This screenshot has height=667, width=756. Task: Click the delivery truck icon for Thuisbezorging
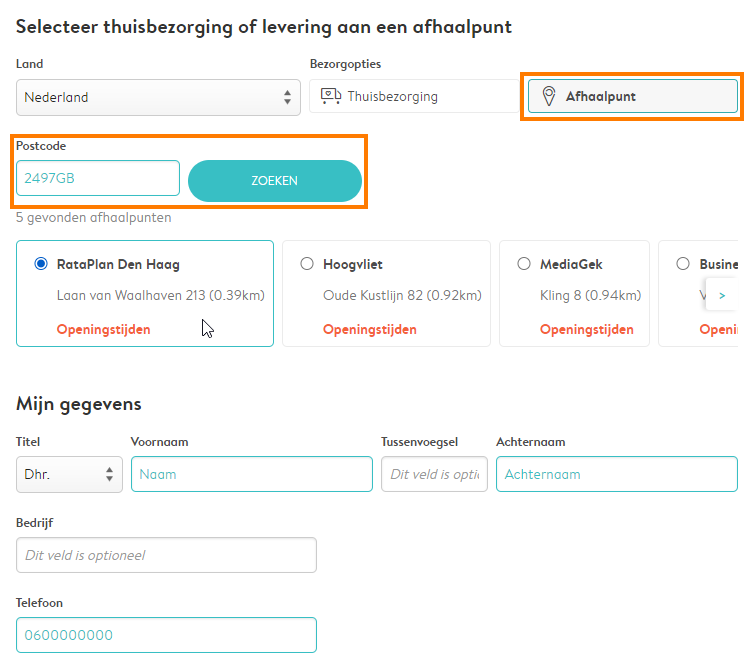331,96
